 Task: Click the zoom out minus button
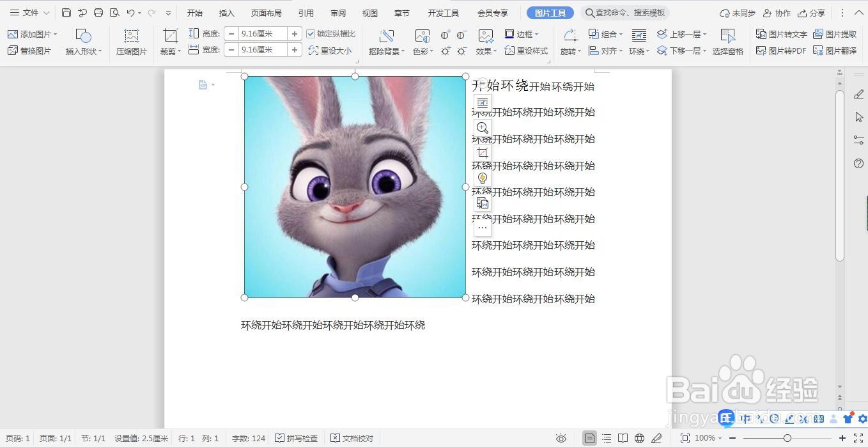(732, 438)
